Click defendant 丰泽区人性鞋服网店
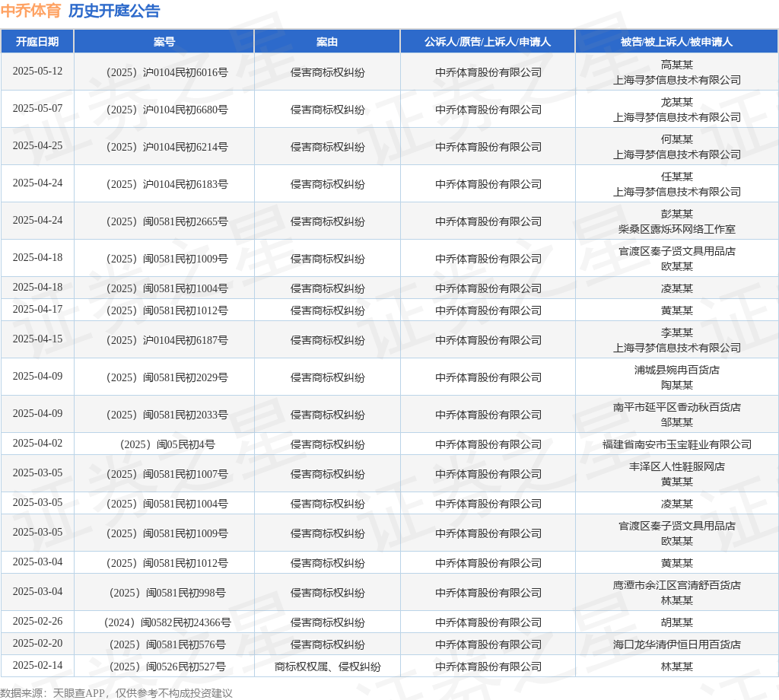Viewport: 779px width, 700px height. click(676, 466)
